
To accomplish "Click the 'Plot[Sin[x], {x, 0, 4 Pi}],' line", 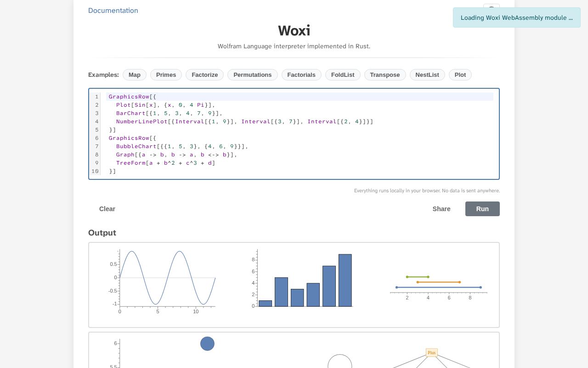I will pyautogui.click(x=300, y=105).
